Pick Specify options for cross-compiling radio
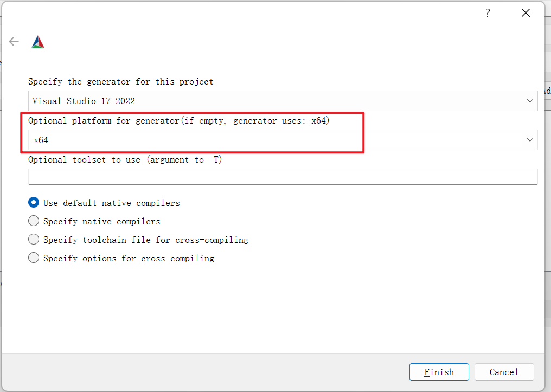This screenshot has width=551, height=392. [x=34, y=258]
